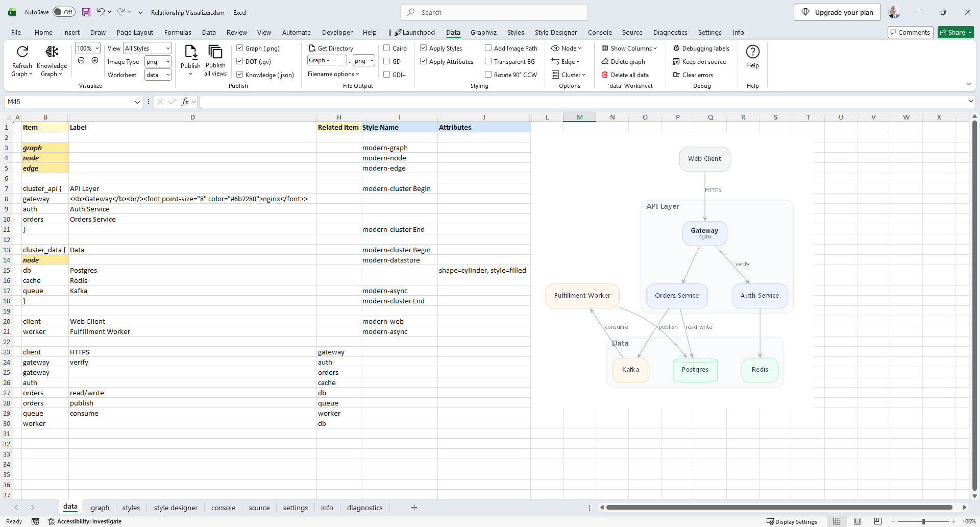
Task: Collapse the ribbon with the chevron
Action: [968, 84]
